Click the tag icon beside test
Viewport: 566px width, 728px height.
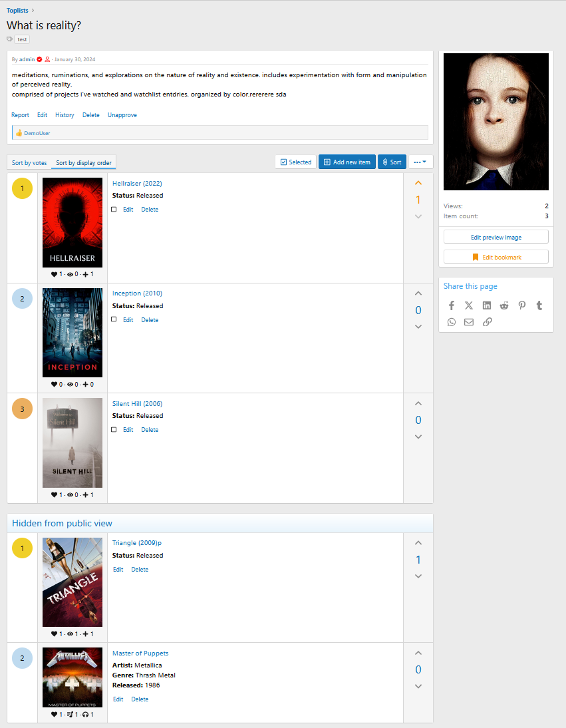(x=10, y=39)
